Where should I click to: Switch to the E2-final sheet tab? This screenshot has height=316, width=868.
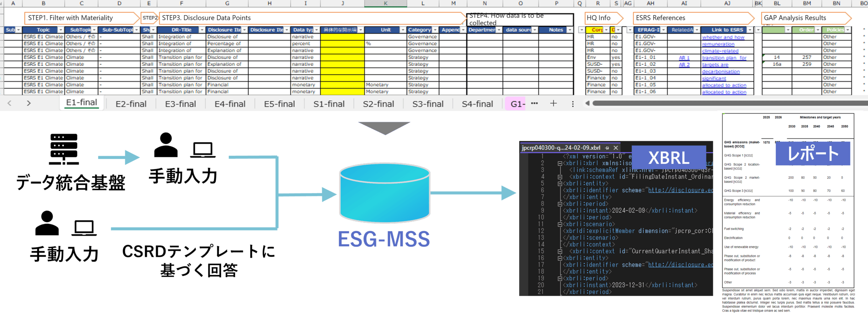pos(131,104)
